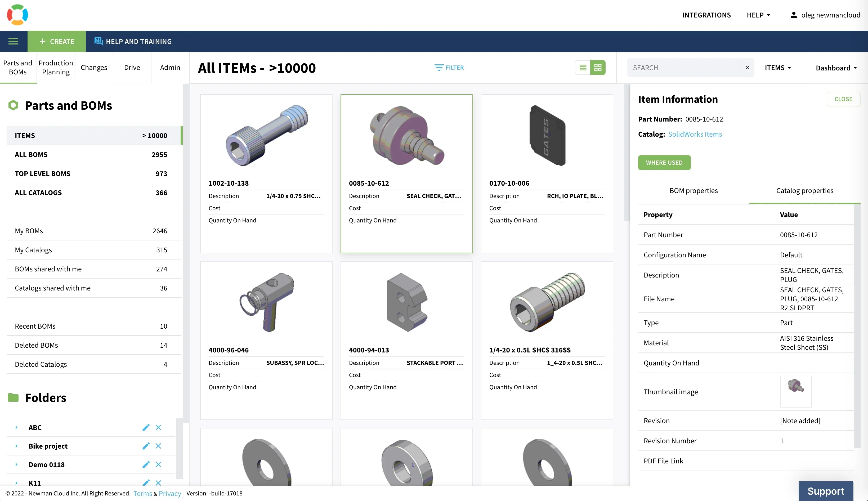Open the Dashboard dropdown

coord(836,68)
